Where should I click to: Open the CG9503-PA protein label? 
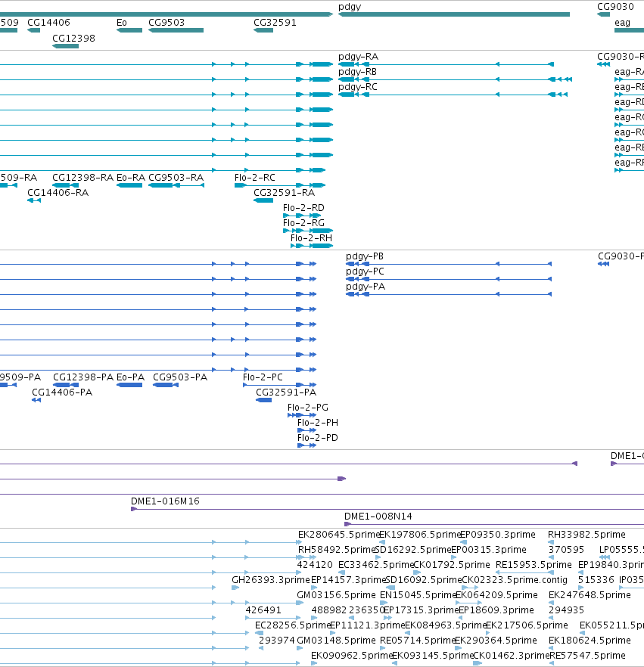[180, 377]
